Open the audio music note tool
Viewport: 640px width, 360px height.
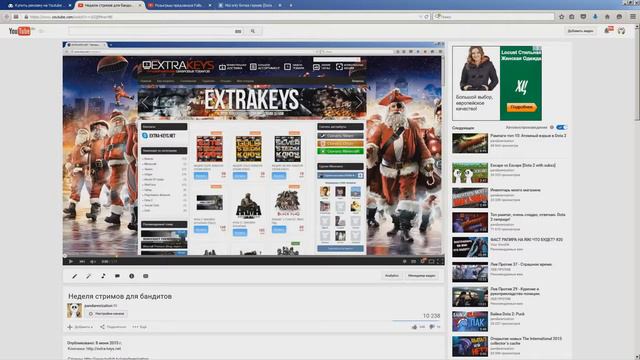(103, 276)
